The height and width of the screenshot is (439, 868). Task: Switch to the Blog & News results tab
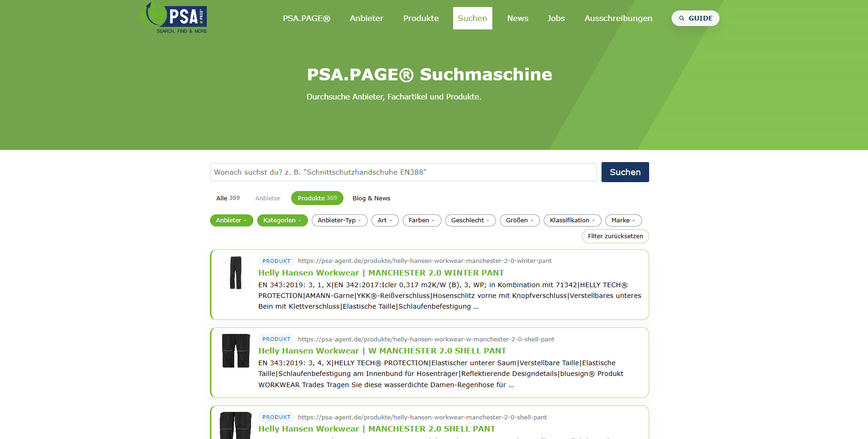click(371, 198)
